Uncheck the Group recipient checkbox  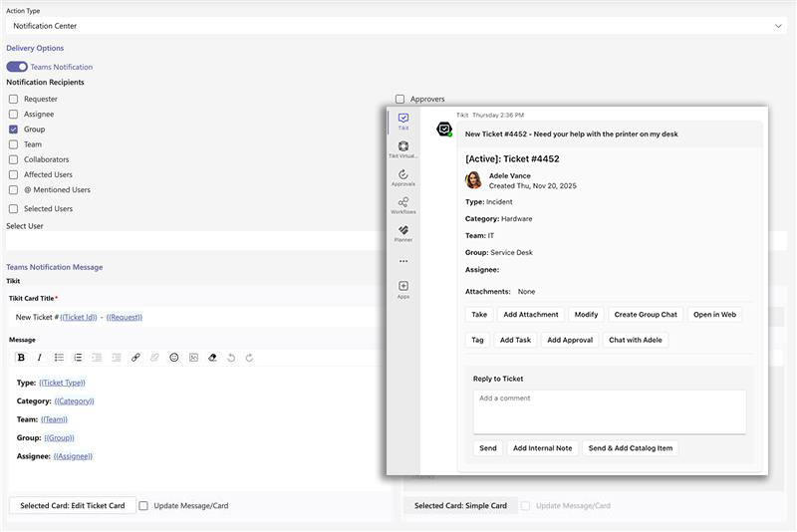[13, 130]
